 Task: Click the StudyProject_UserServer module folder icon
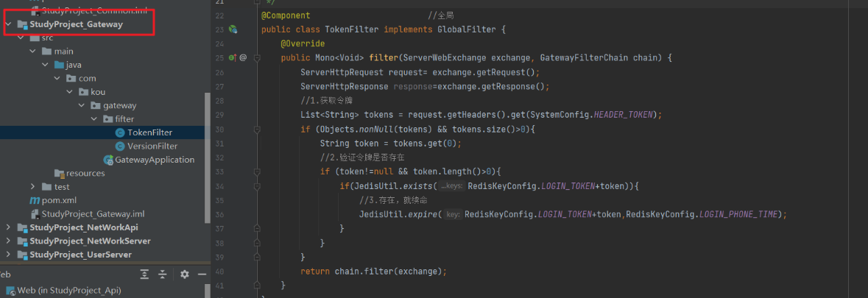pos(23,255)
